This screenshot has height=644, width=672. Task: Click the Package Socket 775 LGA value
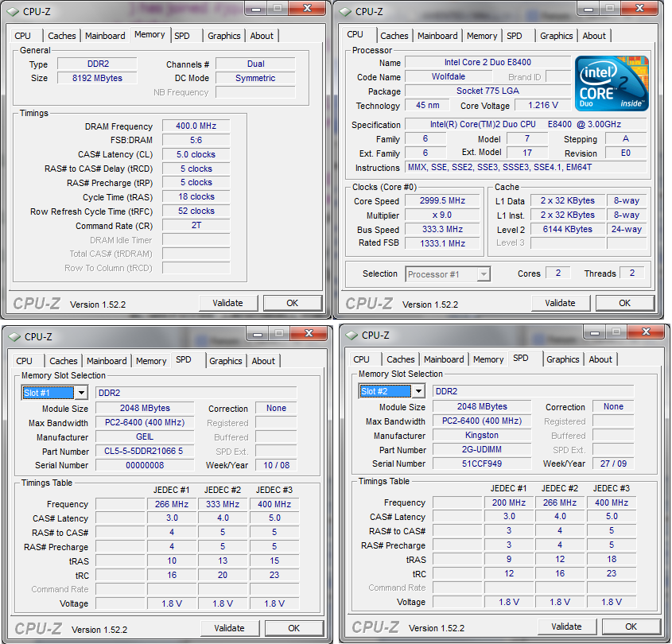click(487, 91)
